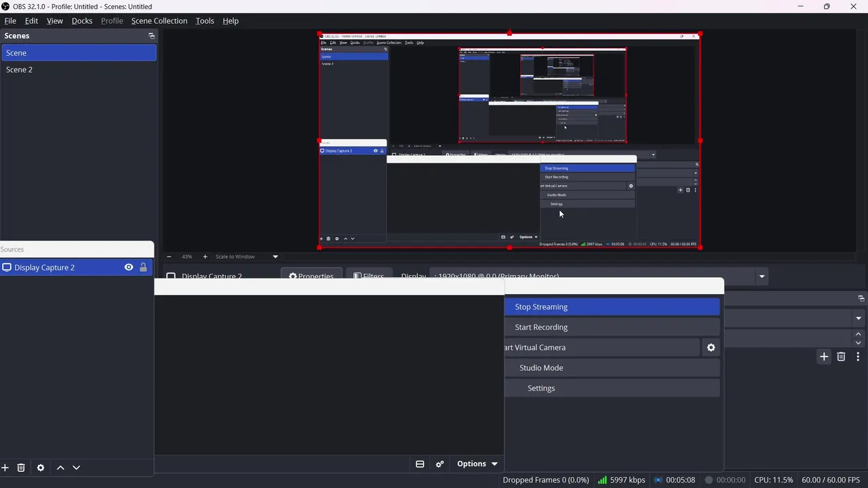Move source up with up arrow
This screenshot has width=868, height=488.
tap(60, 468)
